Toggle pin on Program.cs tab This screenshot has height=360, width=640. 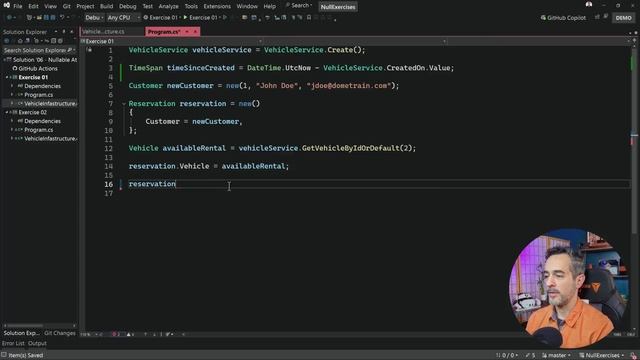[x=187, y=31]
